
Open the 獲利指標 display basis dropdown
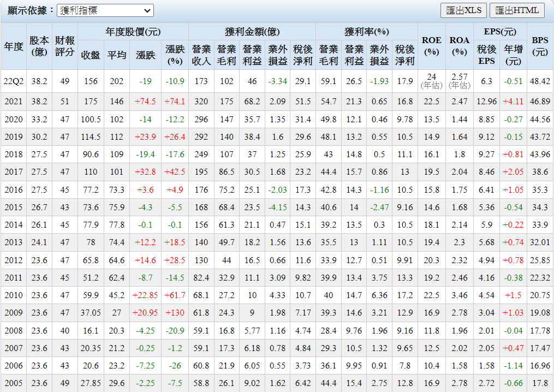(x=105, y=10)
